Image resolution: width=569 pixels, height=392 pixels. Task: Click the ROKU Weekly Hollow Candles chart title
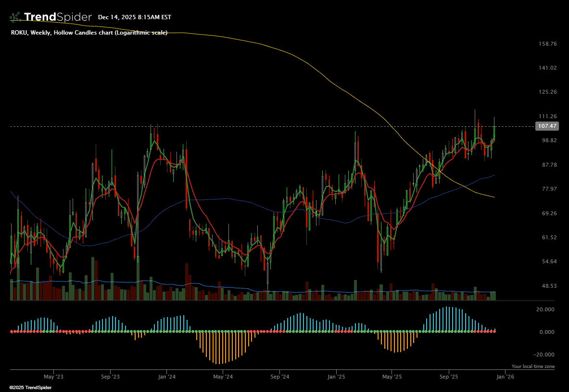point(89,33)
